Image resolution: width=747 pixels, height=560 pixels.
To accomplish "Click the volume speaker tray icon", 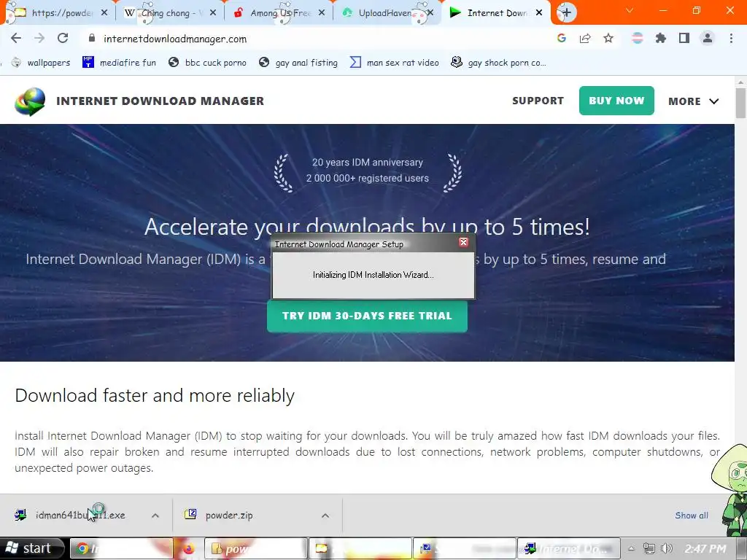I will tap(667, 548).
